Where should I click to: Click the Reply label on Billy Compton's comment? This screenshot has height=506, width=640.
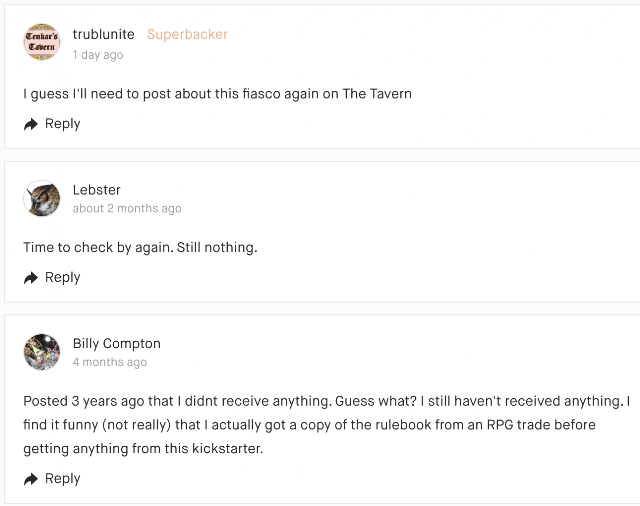pyautogui.click(x=62, y=479)
